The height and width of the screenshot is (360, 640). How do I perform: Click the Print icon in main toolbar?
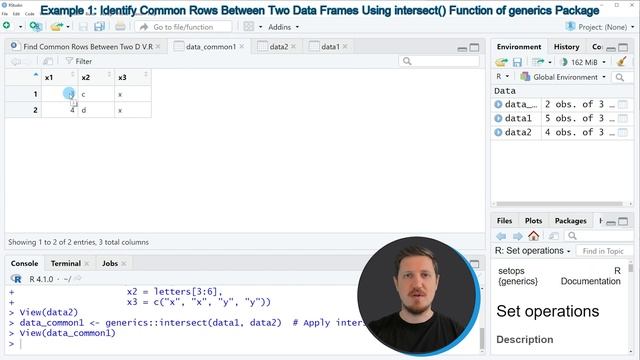coord(120,27)
